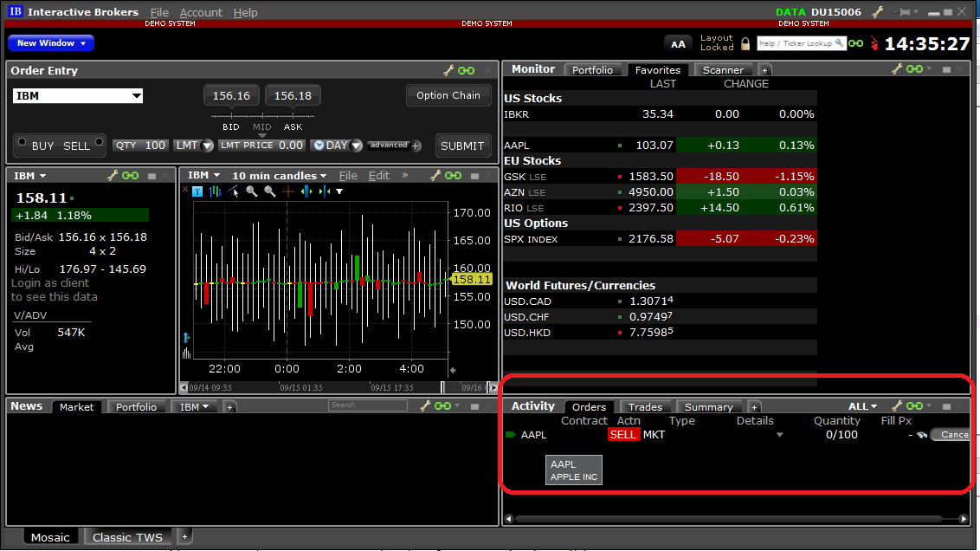
Task: Click the SUBMIT order button
Action: point(462,146)
